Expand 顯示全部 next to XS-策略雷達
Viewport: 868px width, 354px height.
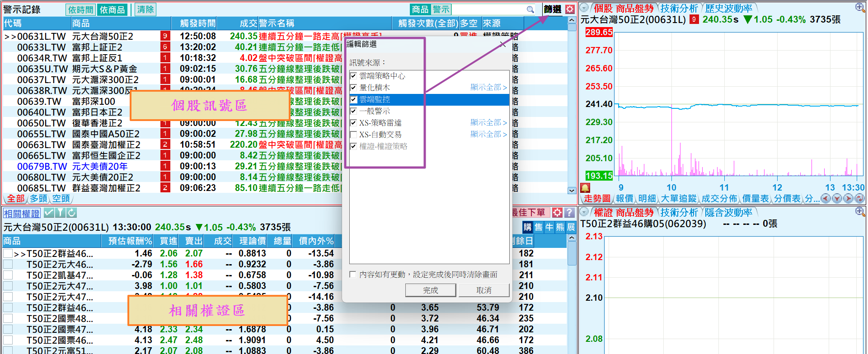488,123
